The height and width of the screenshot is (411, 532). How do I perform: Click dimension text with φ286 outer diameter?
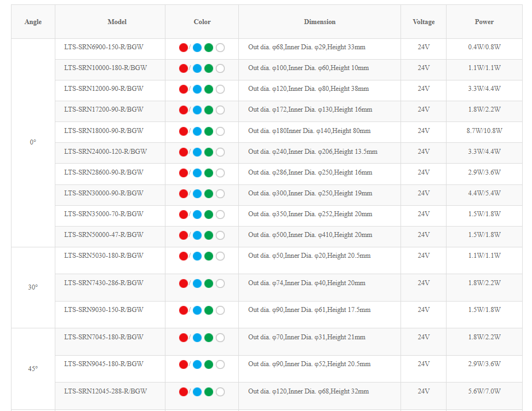coord(310,172)
